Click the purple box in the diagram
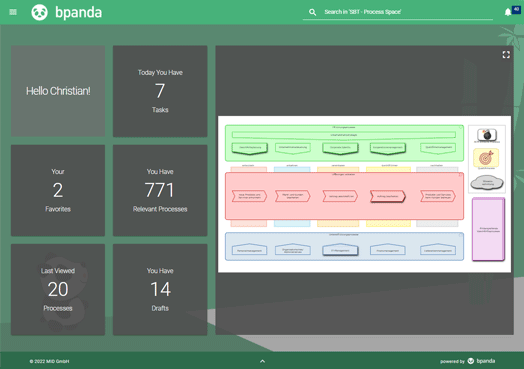This screenshot has height=369, width=524. point(488,229)
